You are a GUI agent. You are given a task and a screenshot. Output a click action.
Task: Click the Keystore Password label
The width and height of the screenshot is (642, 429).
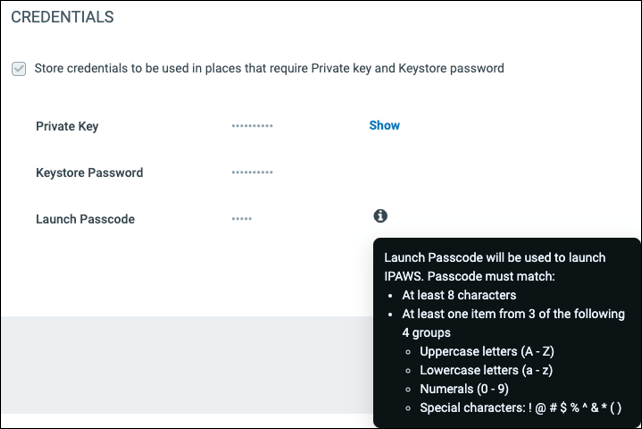click(89, 173)
